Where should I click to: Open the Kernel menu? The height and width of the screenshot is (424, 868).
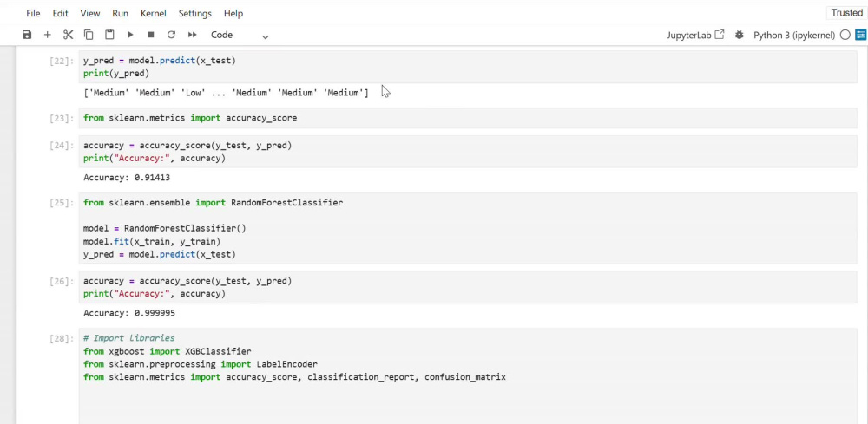(154, 13)
